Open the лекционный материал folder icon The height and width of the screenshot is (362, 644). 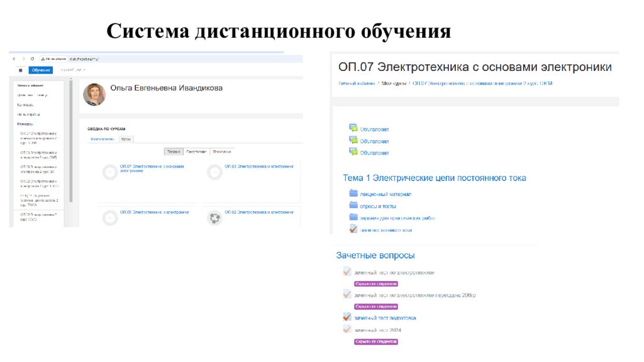[x=353, y=194]
